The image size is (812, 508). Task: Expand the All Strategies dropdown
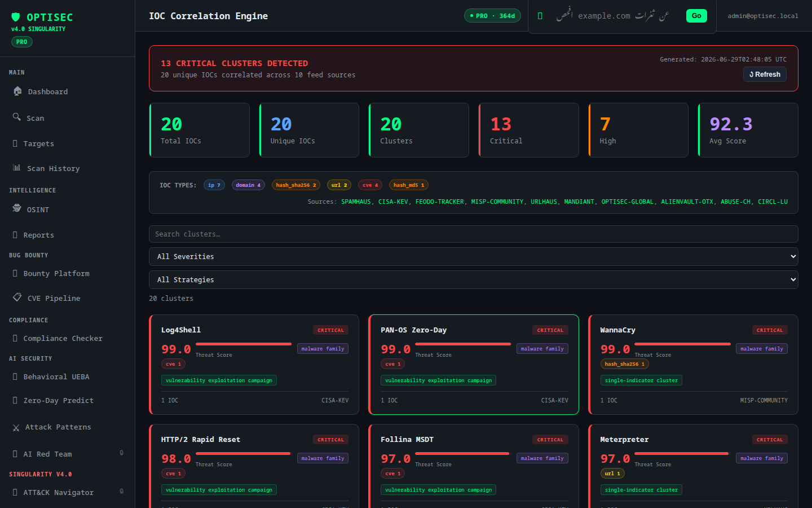coord(474,279)
